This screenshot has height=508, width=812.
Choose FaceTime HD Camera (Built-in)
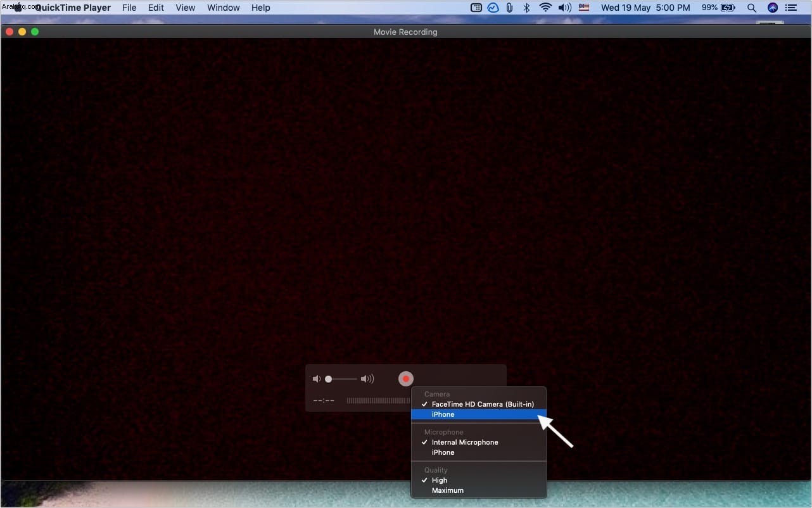(x=478, y=404)
